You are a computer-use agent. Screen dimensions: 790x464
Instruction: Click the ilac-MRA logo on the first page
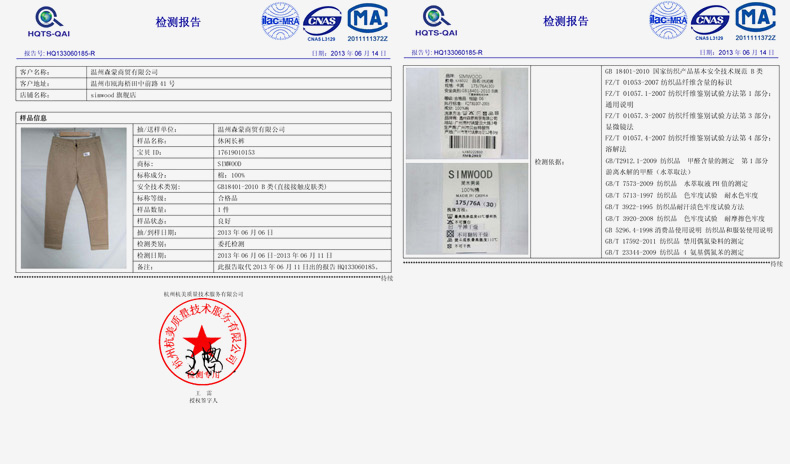click(x=281, y=21)
